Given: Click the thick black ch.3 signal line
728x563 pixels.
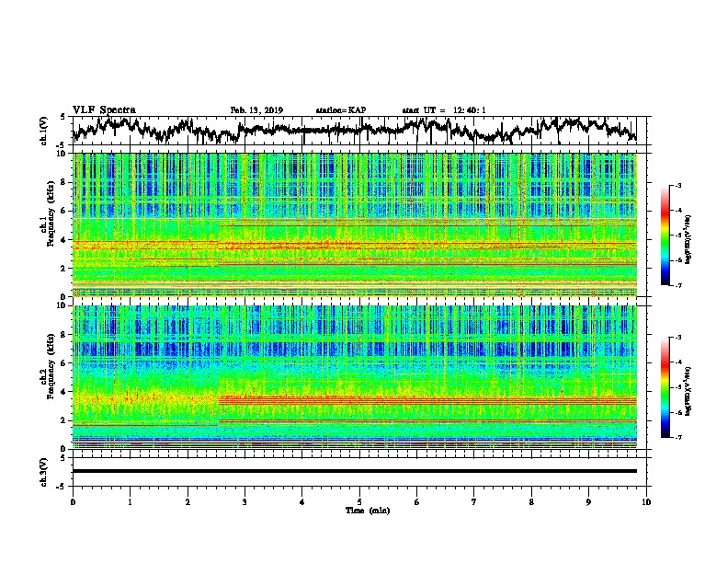Looking at the screenshot, I should click(354, 471).
